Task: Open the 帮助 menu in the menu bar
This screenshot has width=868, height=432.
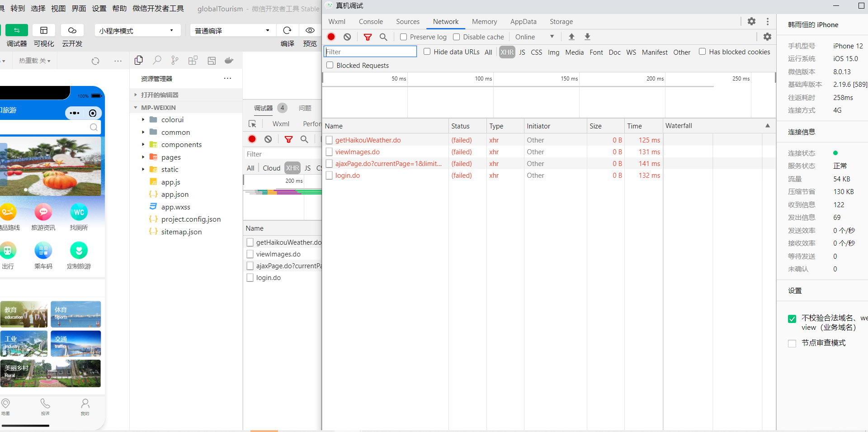Action: pos(119,9)
